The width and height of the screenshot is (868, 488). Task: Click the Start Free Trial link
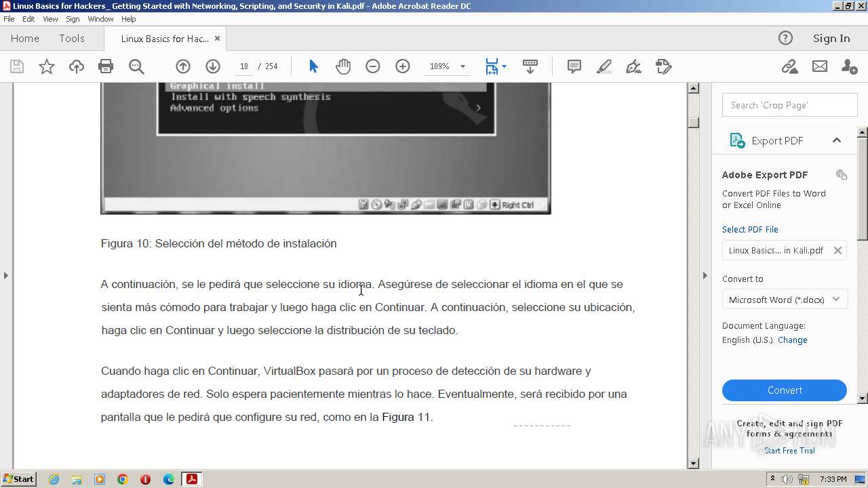[789, 451]
